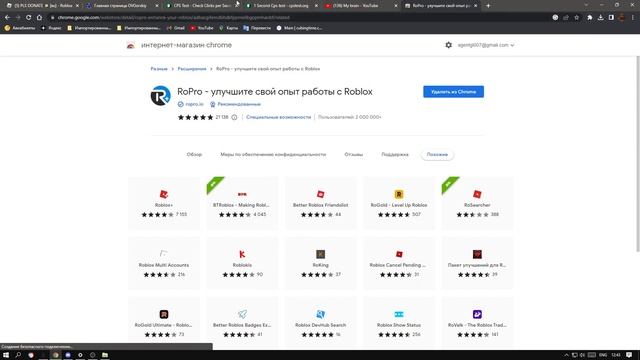Select the Похожие tab
640x360 pixels.
437,154
